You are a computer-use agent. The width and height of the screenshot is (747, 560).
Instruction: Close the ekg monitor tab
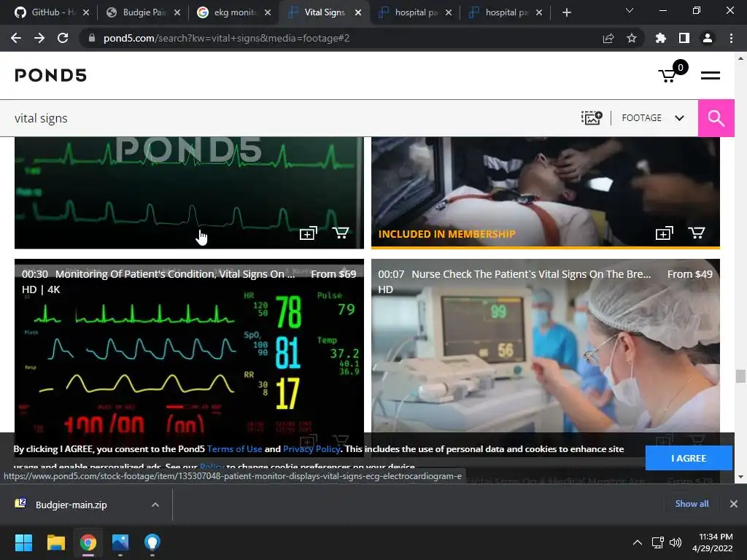click(268, 12)
